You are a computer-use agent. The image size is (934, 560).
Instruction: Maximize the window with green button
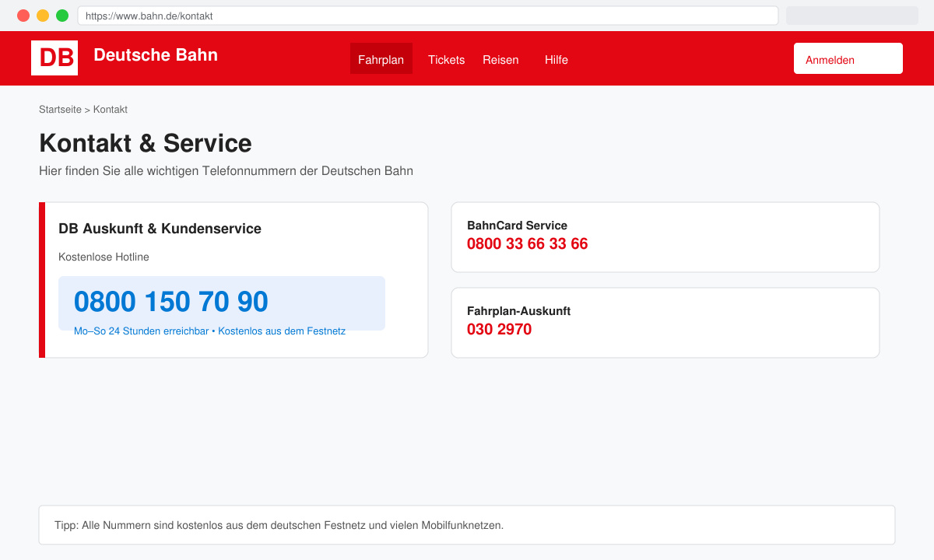click(x=62, y=16)
